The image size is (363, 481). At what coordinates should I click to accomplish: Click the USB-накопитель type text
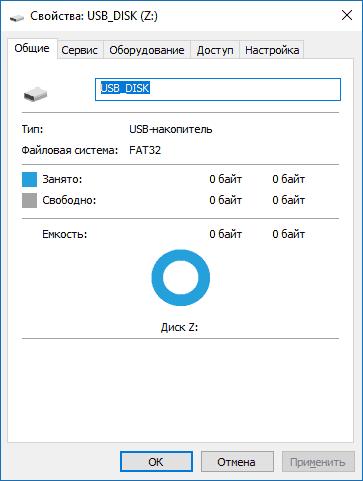[171, 129]
